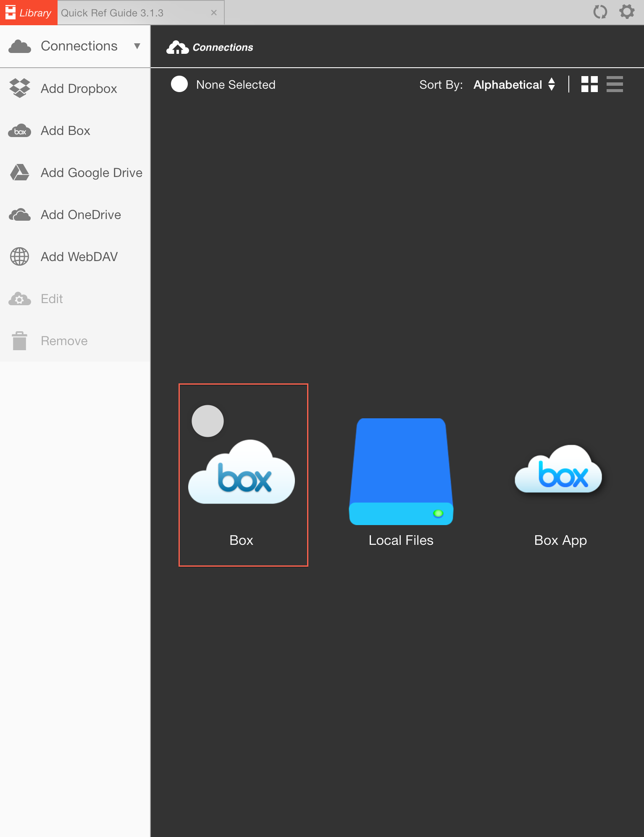Open the Alphabetical sort dropdown
644x837 pixels.
click(x=507, y=85)
